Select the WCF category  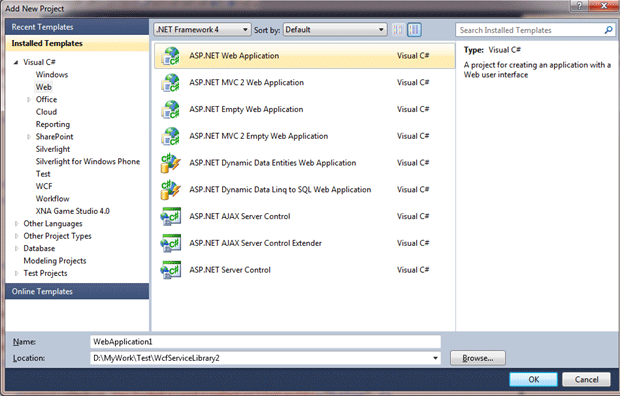coord(43,186)
